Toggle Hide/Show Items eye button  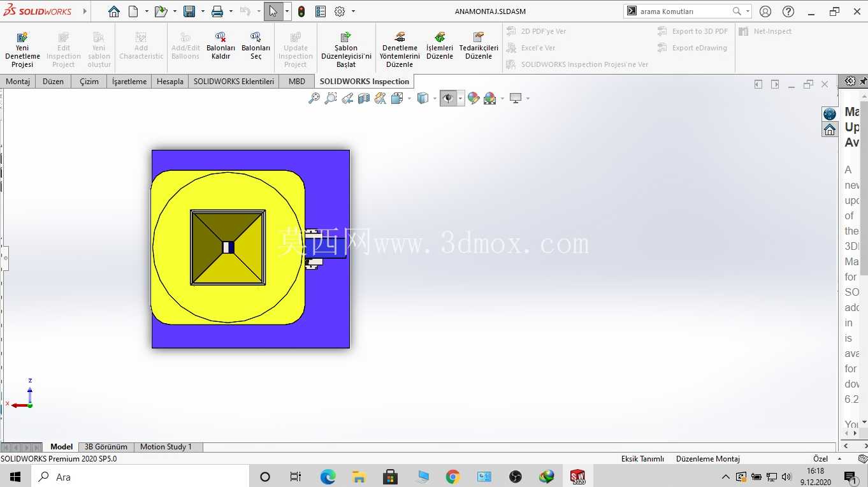[448, 98]
